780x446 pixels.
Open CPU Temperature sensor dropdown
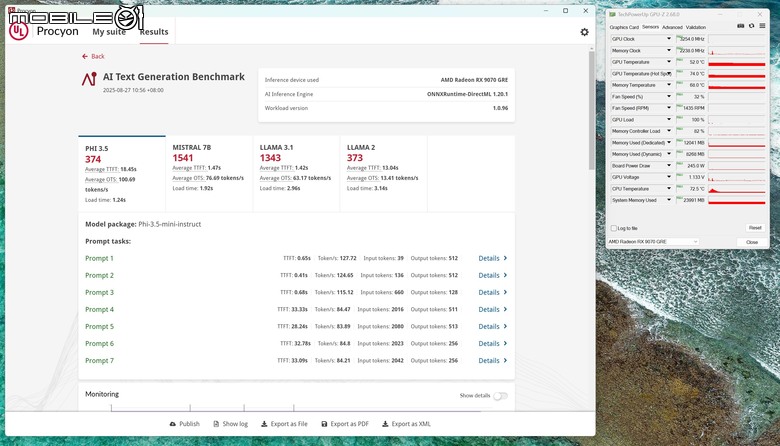coord(669,188)
